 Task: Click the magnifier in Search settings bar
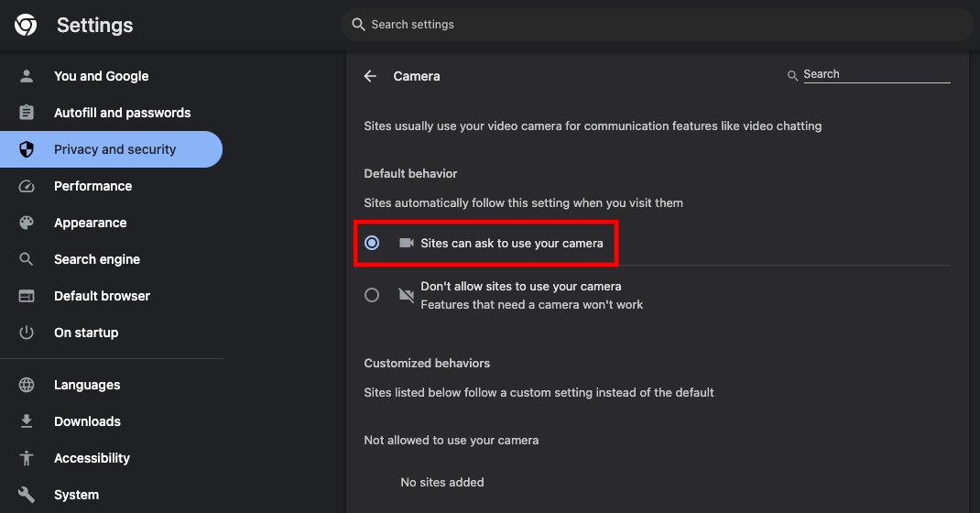tap(358, 25)
